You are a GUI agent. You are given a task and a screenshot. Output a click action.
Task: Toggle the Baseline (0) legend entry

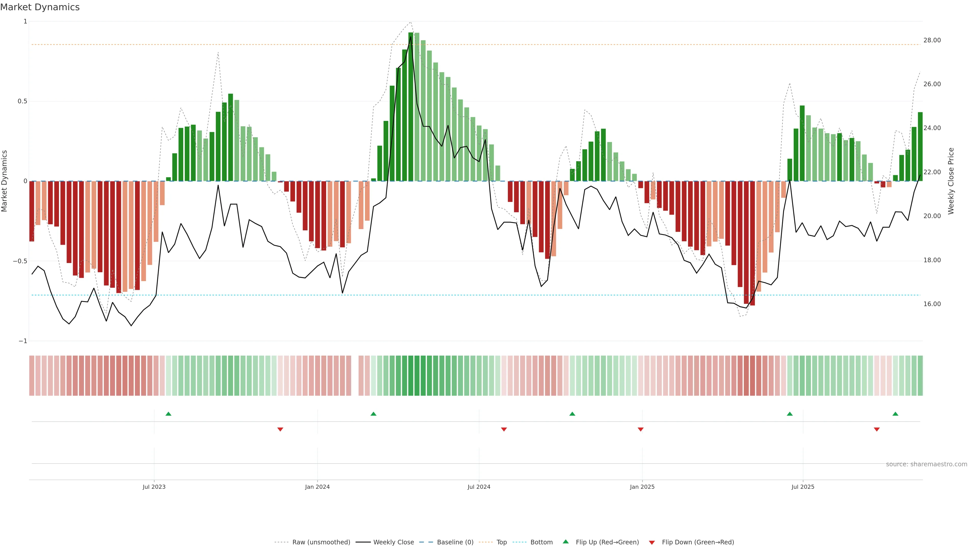click(x=455, y=542)
